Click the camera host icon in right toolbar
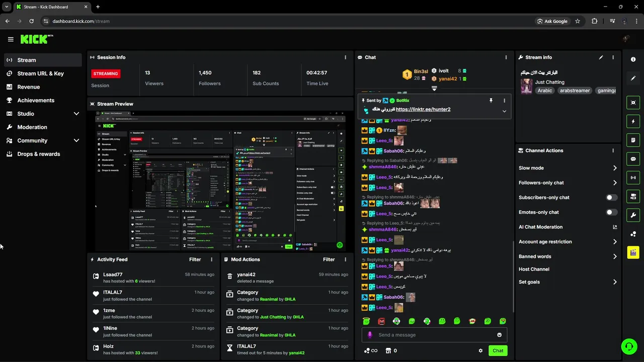Screen dimensions: 644x362 [x=633, y=196]
